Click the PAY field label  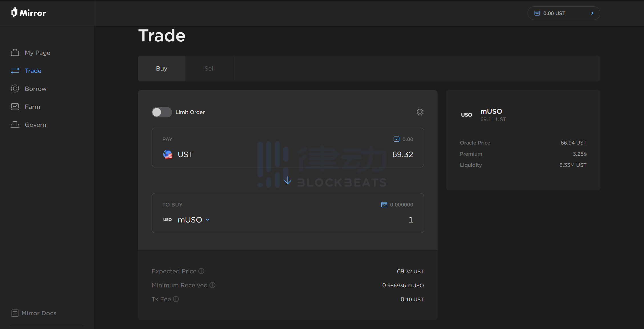pyautogui.click(x=167, y=139)
